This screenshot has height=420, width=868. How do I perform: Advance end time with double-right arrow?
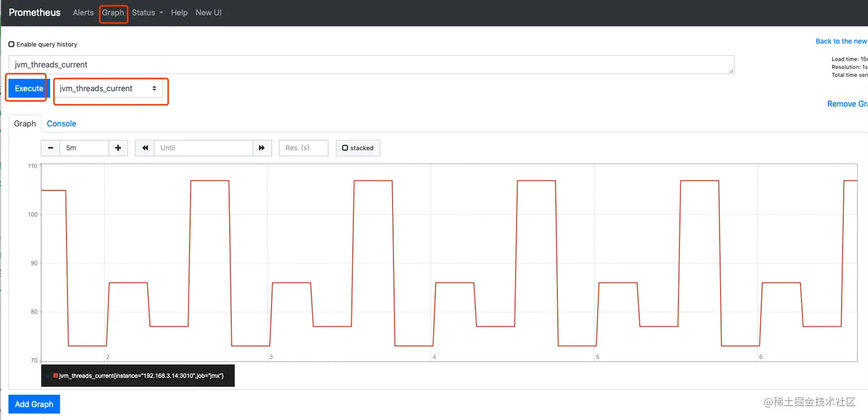pos(262,148)
